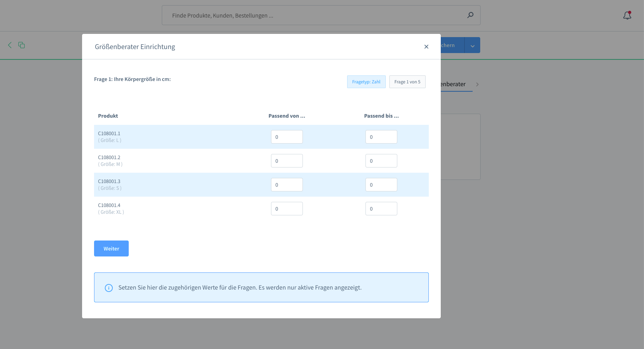This screenshot has width=644, height=349.
Task: Select product text C108001.1
Action: click(109, 134)
